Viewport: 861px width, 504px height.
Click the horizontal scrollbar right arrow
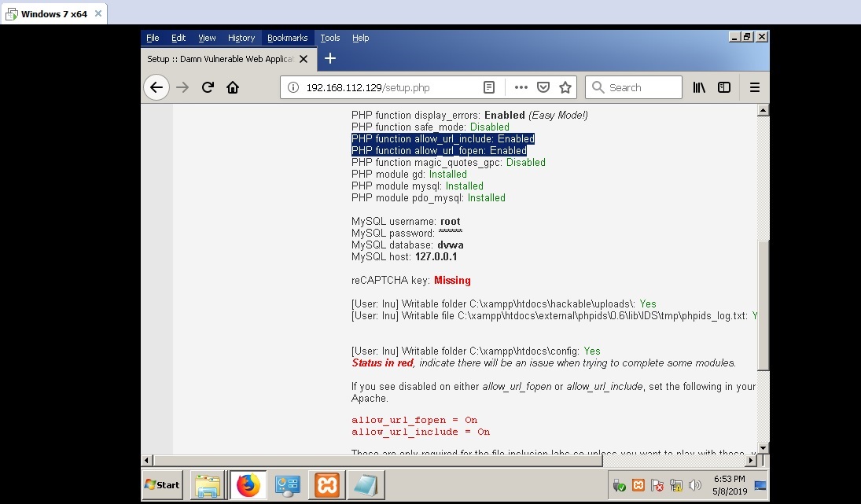point(751,460)
